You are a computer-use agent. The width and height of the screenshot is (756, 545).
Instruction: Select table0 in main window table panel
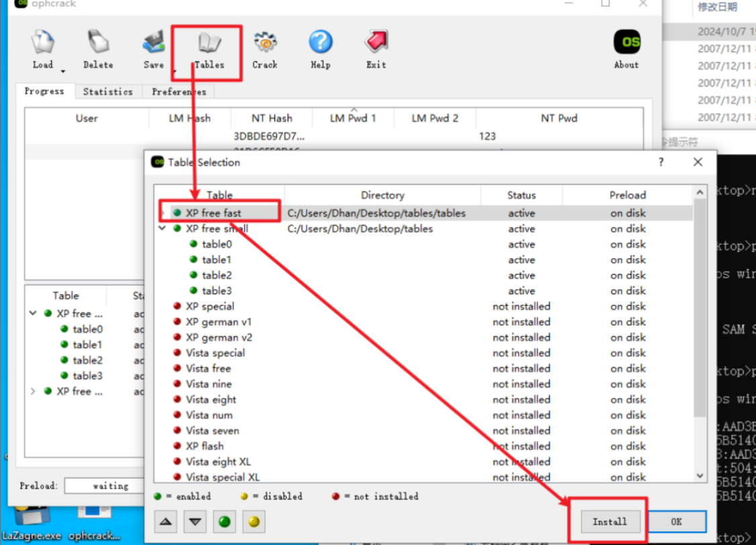coord(88,329)
